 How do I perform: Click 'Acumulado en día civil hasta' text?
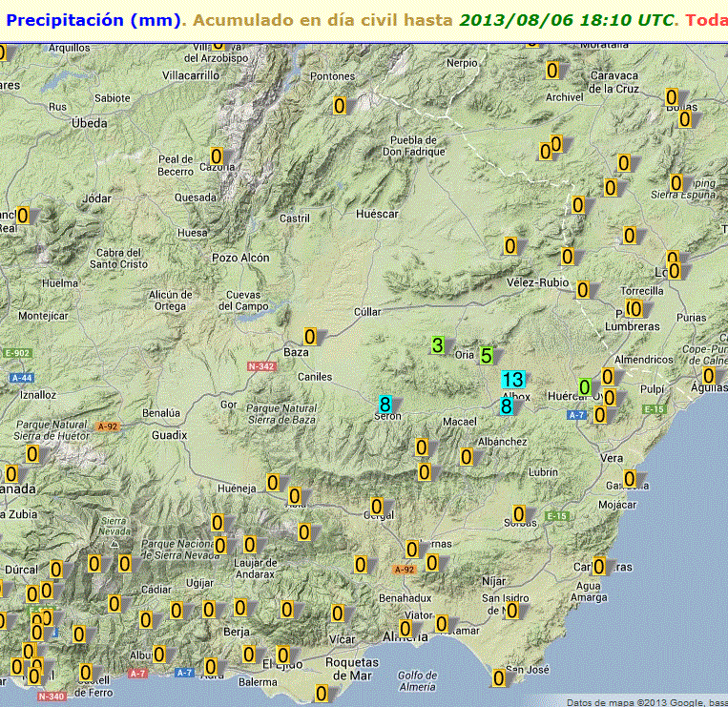[x=322, y=20]
